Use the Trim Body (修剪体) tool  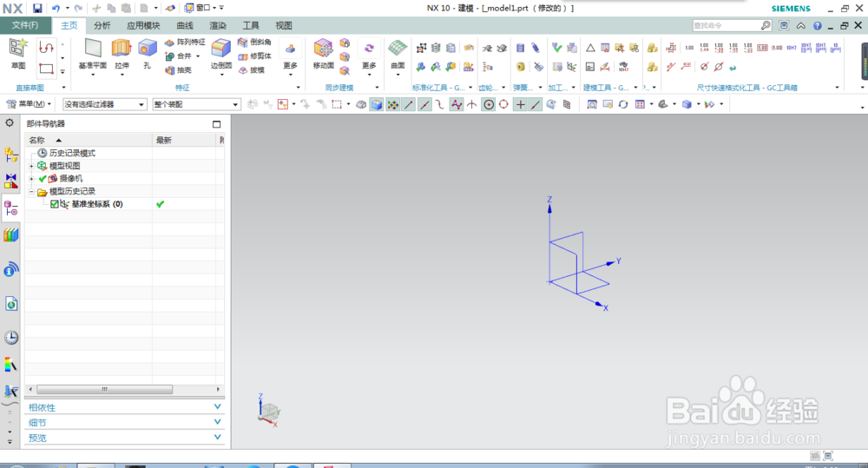pyautogui.click(x=254, y=56)
